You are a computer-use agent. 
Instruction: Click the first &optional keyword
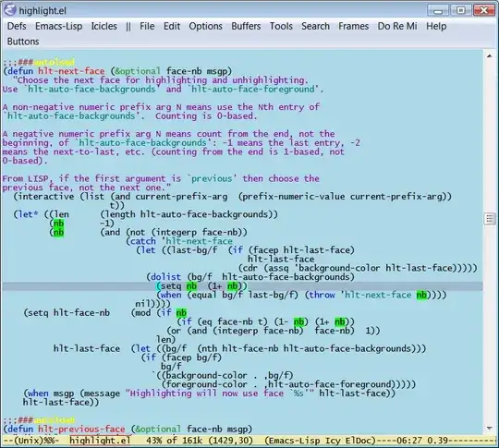pyautogui.click(x=138, y=71)
